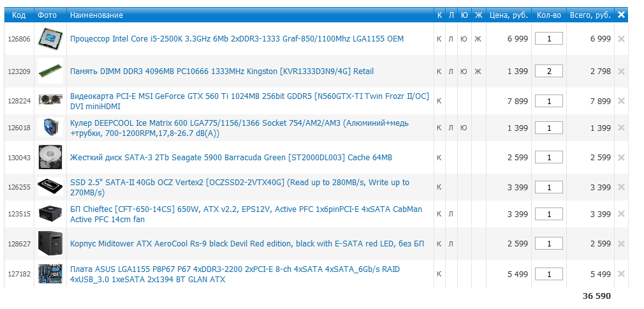Viewport: 644px width, 309px height.
Task: Click the AeroCool case thumbnail image
Action: click(50, 243)
